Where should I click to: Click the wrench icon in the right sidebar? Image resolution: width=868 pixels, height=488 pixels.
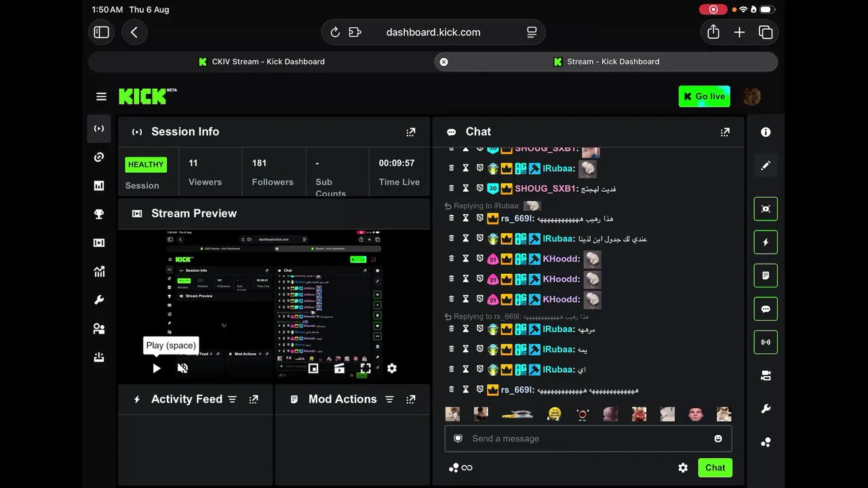click(x=766, y=409)
